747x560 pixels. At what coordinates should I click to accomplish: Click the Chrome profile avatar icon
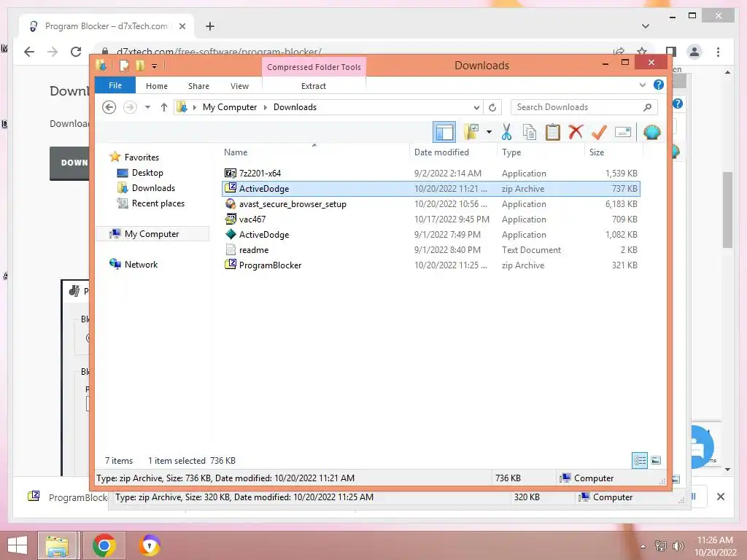694,52
